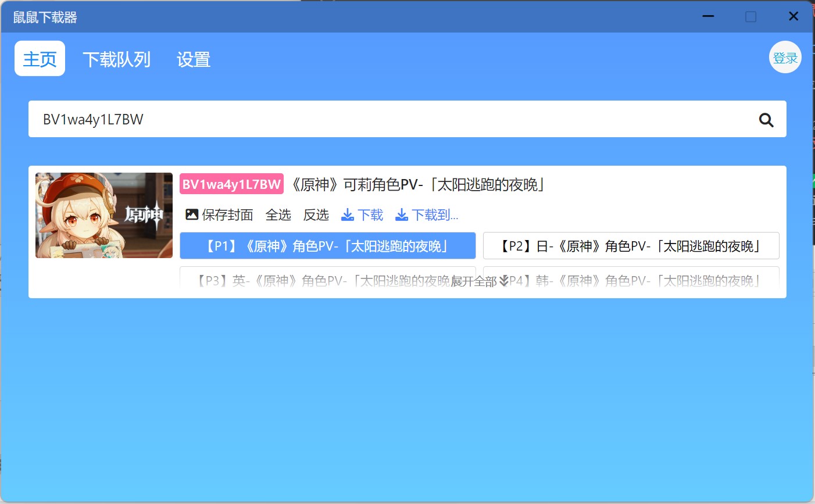Click 反选 to invert the selection
This screenshot has height=504, width=815.
pos(316,215)
